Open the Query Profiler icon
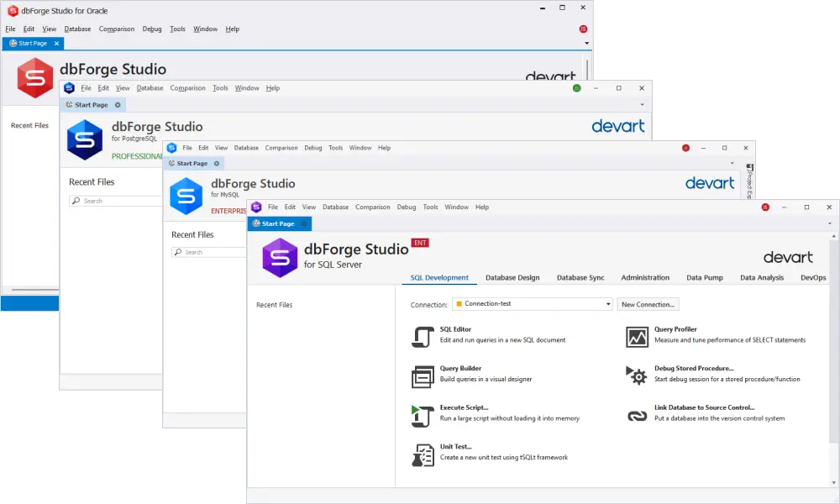The width and height of the screenshot is (840, 504). 637,336
